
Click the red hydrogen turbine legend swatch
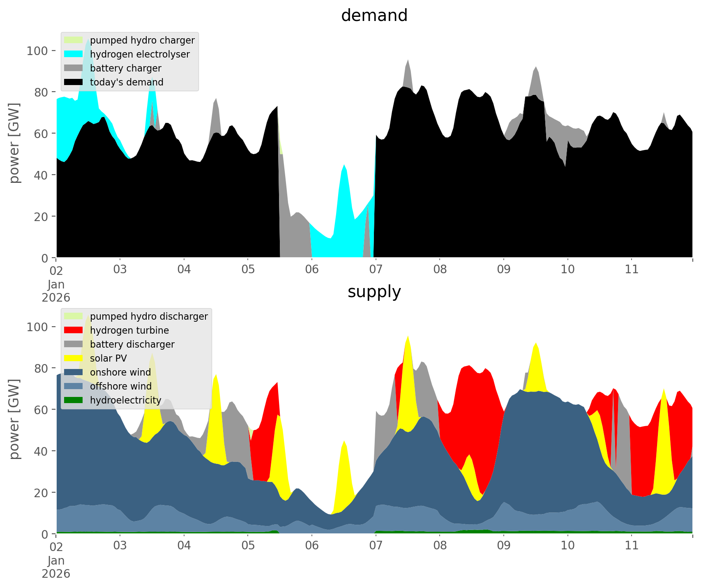tap(74, 330)
